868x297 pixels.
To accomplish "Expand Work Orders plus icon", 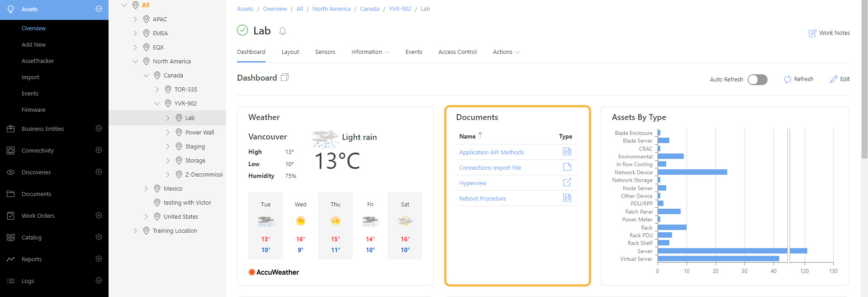I will pyautogui.click(x=99, y=216).
